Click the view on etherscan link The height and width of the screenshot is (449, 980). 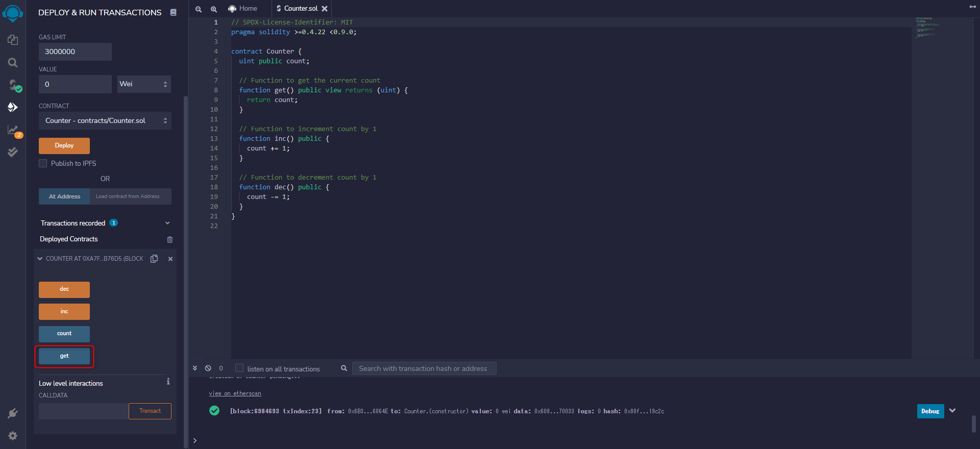(x=235, y=393)
